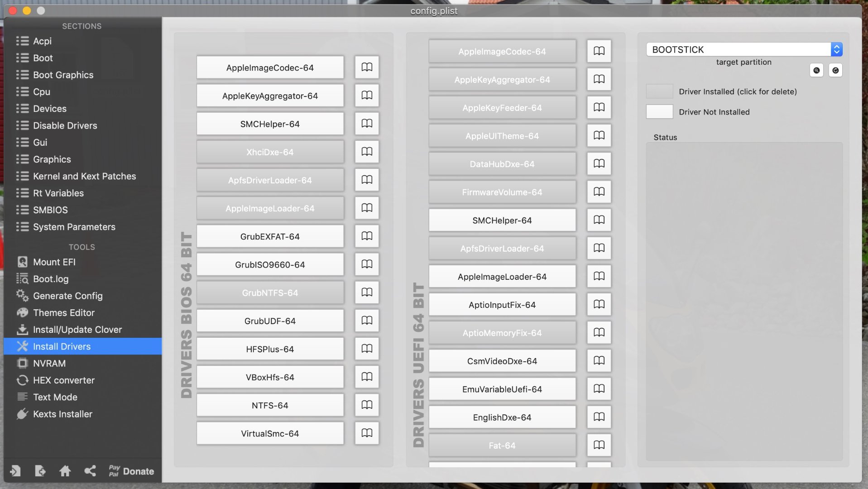
Task: Open the Boot.log tool
Action: [82, 278]
